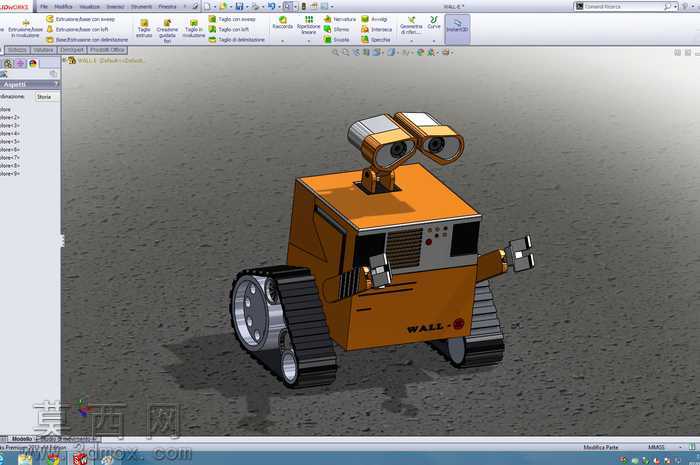This screenshot has height=465, width=700.
Task: Click the Open file icon
Action: pyautogui.click(x=223, y=6)
